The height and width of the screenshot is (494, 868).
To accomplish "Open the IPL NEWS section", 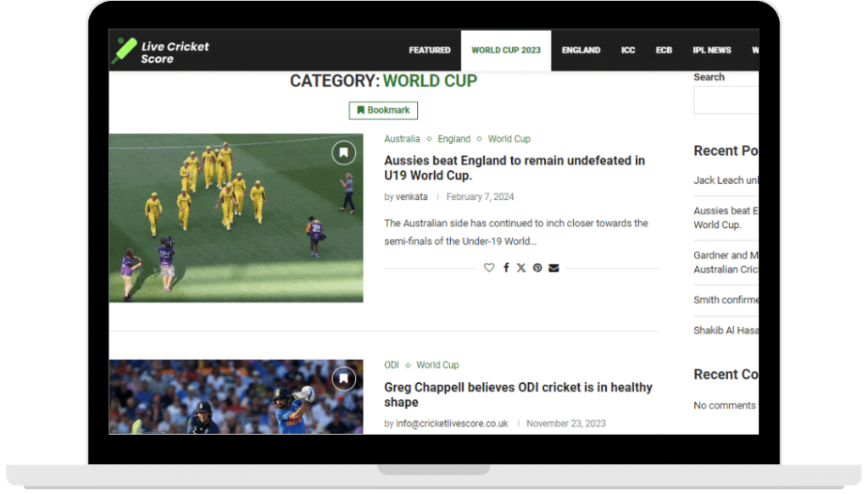I will (711, 50).
